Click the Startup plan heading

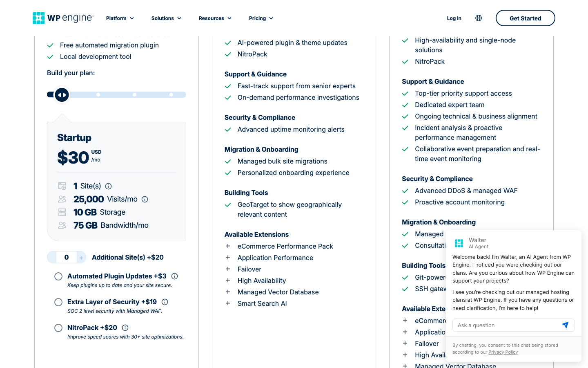click(74, 138)
